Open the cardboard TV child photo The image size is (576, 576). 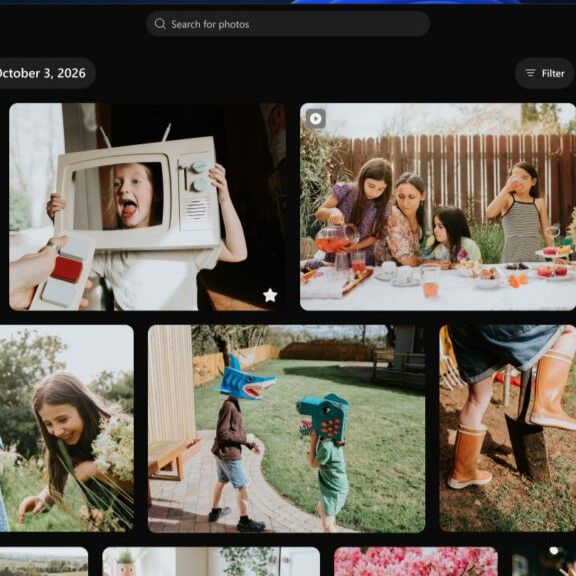click(x=148, y=206)
